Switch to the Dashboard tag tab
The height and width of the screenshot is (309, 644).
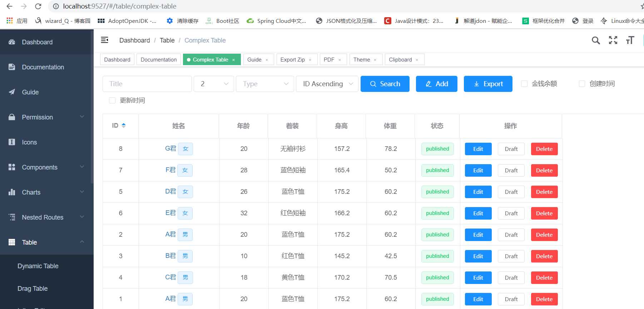point(117,60)
